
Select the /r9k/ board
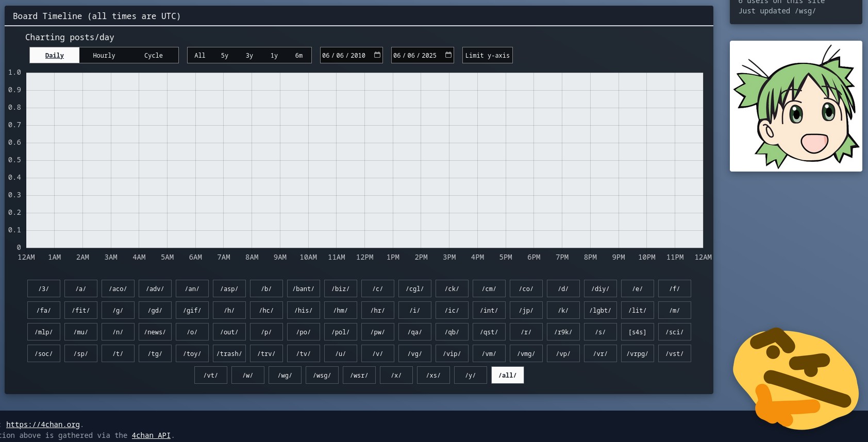coord(563,332)
